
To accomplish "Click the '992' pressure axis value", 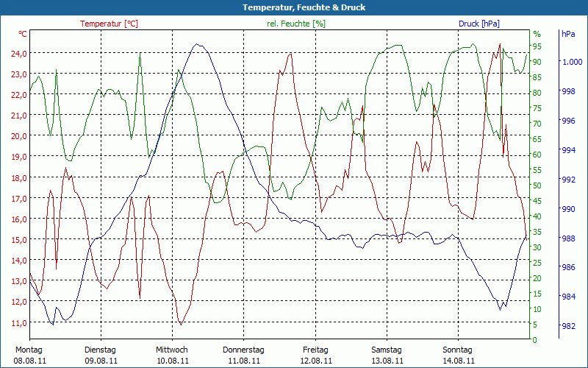I will click(568, 180).
